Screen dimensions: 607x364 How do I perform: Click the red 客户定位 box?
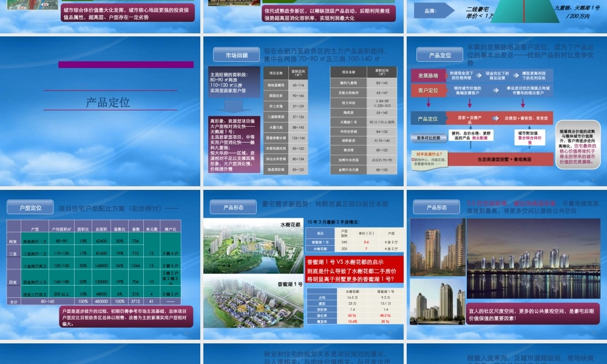pyautogui.click(x=428, y=90)
